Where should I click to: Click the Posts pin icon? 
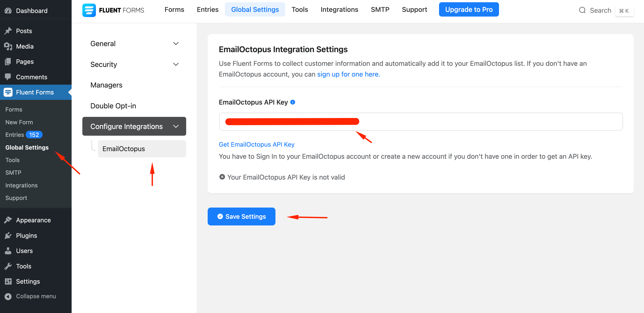pyautogui.click(x=8, y=31)
